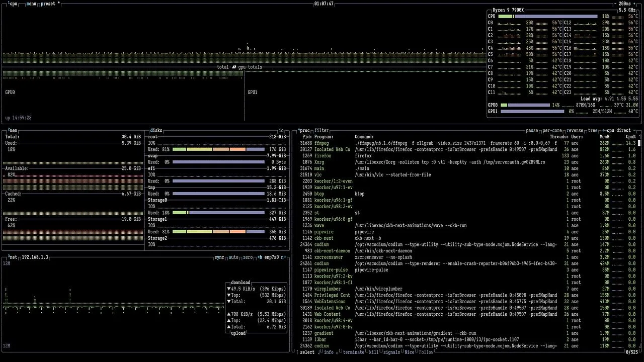Click the download speed 49.5 KiB/s value

[243, 289]
